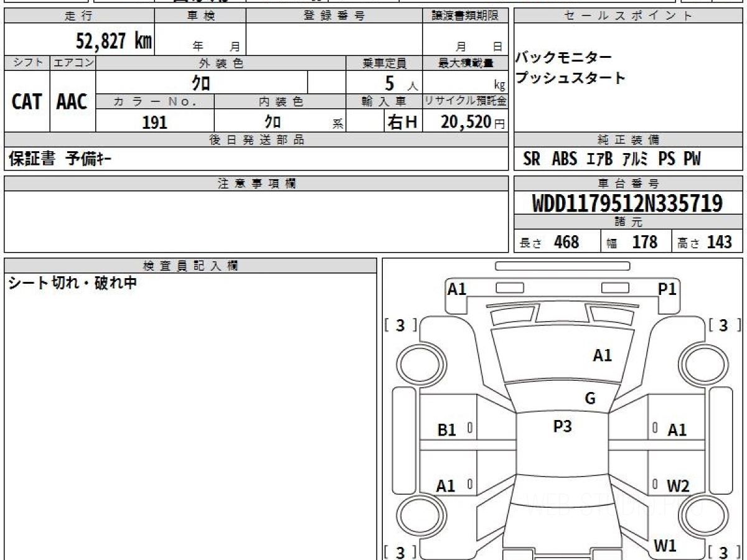747x560 pixels.
Task: Click the B1 mark on the left door
Action: [447, 430]
